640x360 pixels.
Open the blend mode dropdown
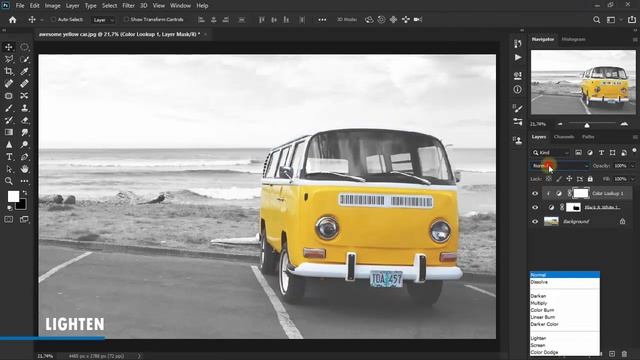pyautogui.click(x=560, y=166)
